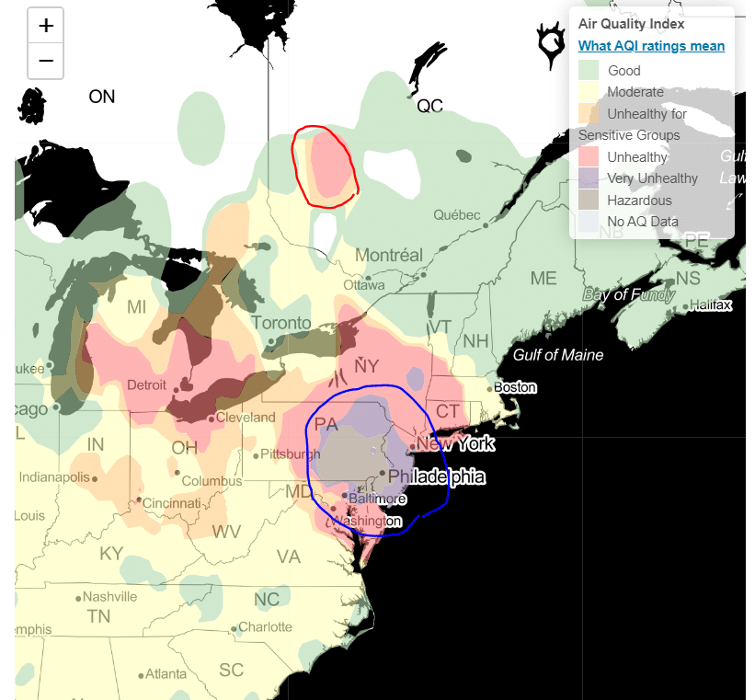Click the New York city label
The height and width of the screenshot is (700, 755).
pyautogui.click(x=455, y=444)
